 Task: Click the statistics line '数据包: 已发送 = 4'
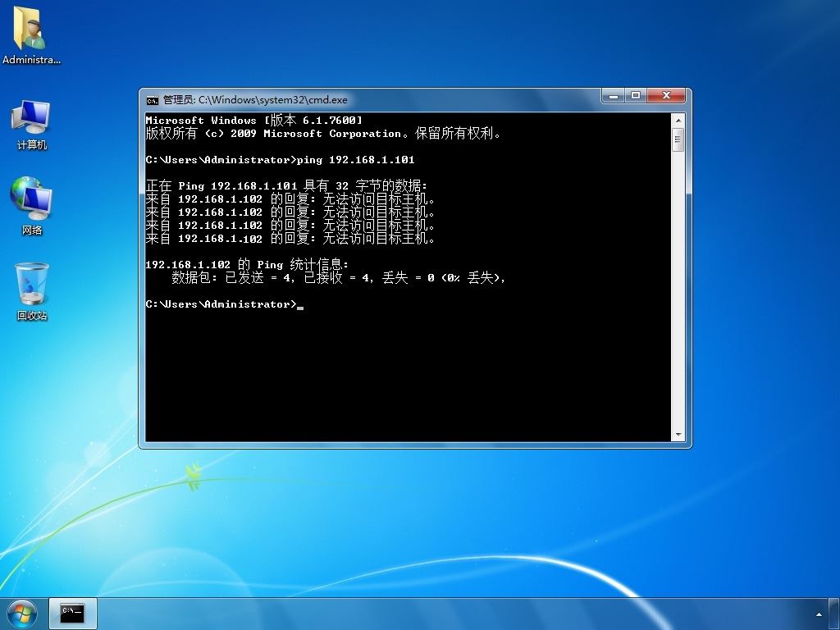(339, 277)
